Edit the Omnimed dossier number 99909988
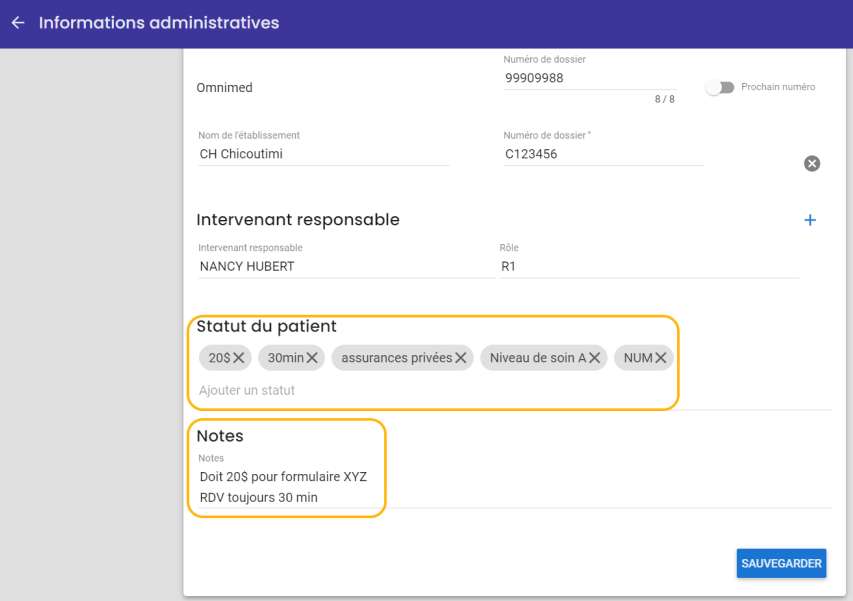The image size is (853, 601). point(589,78)
